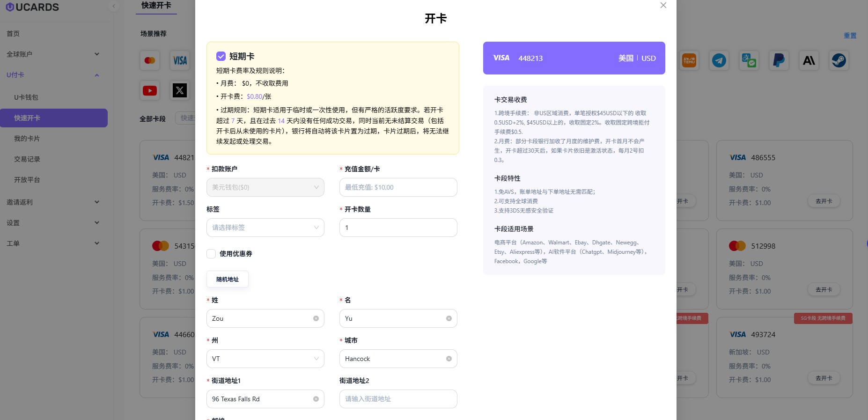868x420 pixels.
Task: Close the 开卡 dialog
Action: coord(663,5)
